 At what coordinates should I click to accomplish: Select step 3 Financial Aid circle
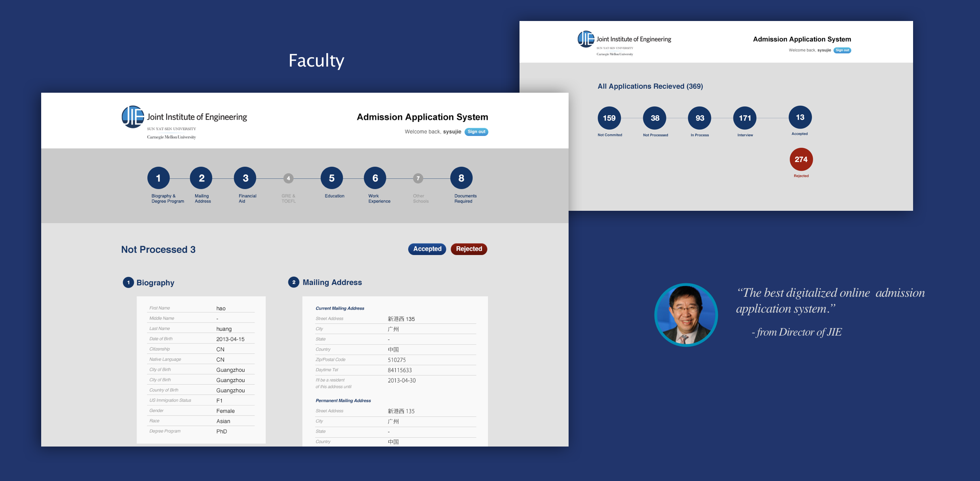pyautogui.click(x=245, y=178)
